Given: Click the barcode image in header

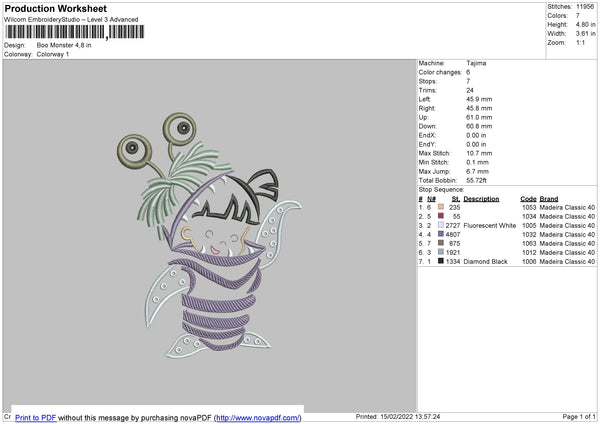Looking at the screenshot, I should coord(75,32).
